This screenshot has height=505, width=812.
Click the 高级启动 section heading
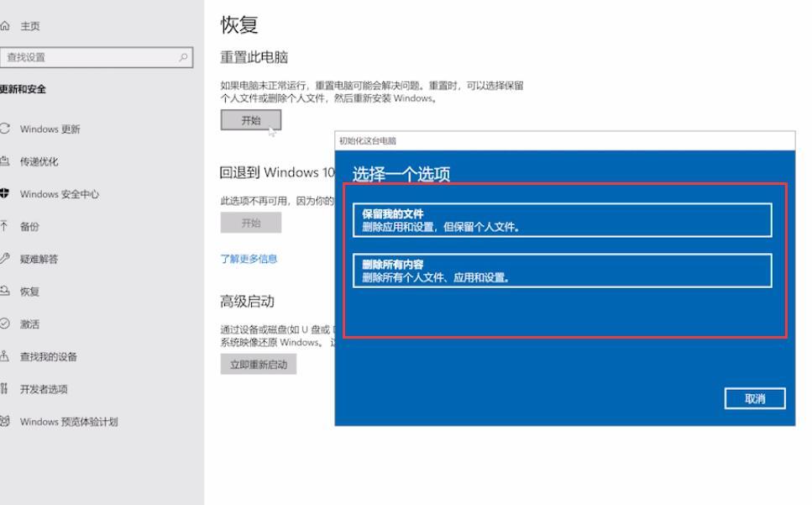click(248, 301)
